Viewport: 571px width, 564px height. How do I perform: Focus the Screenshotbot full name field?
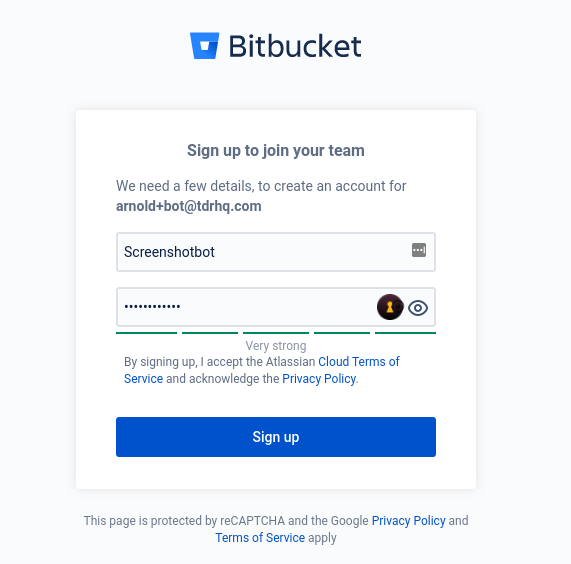pyautogui.click(x=276, y=252)
